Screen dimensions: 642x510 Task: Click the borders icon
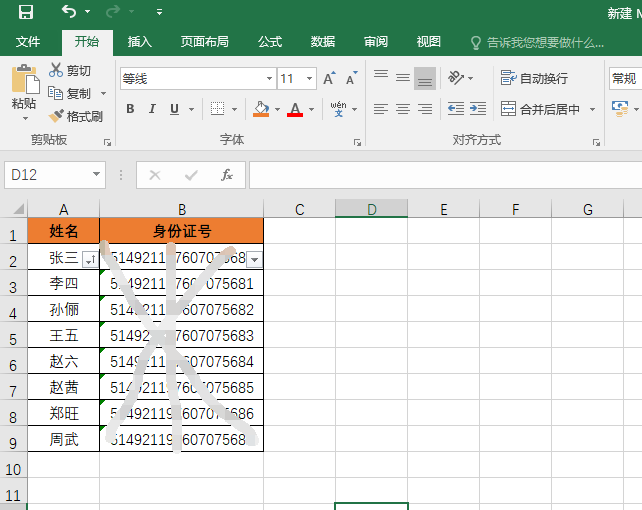point(217,109)
